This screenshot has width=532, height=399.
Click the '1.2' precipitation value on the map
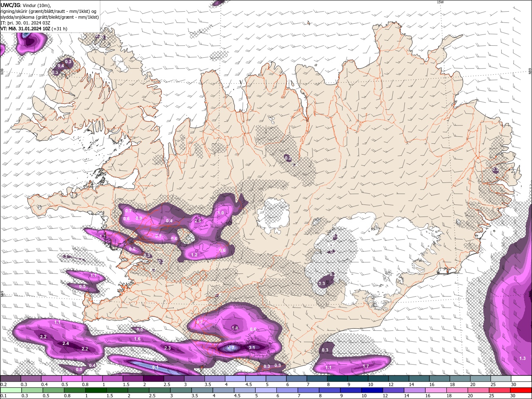tap(194, 255)
